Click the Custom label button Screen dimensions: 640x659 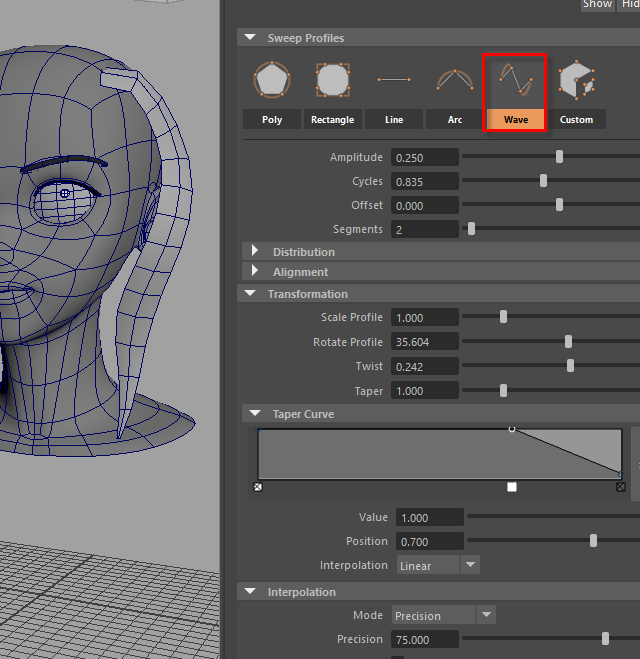[x=577, y=119]
